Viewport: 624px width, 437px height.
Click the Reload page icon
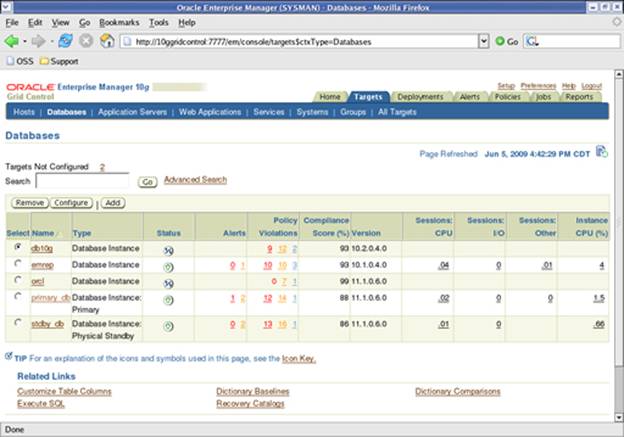pos(66,41)
